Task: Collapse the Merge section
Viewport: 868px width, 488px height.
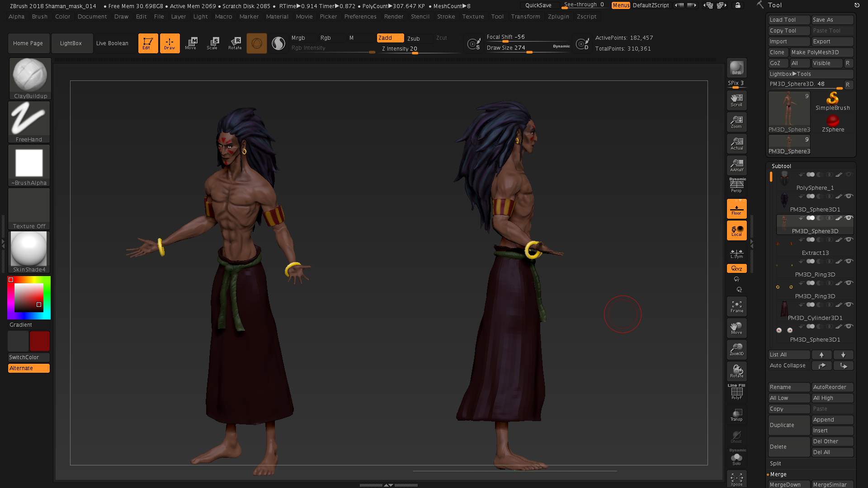Action: [778, 474]
